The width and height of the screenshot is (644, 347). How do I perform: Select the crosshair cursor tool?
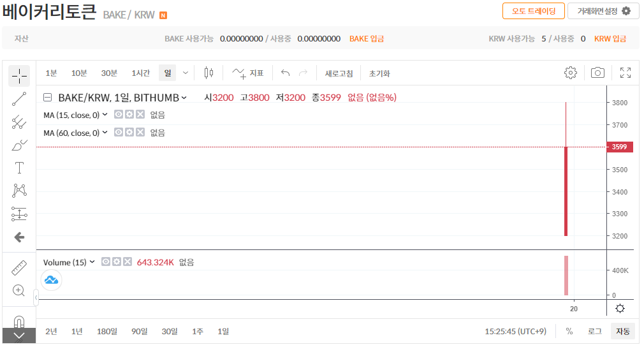(19, 76)
